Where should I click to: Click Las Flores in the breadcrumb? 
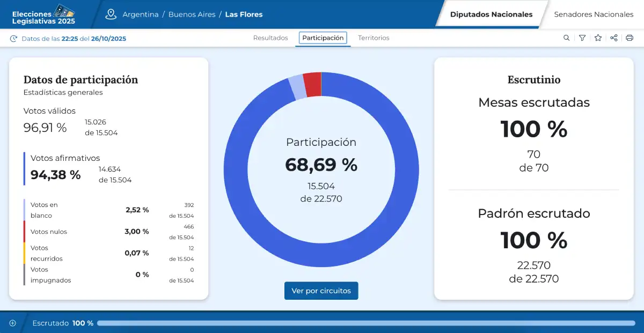244,14
